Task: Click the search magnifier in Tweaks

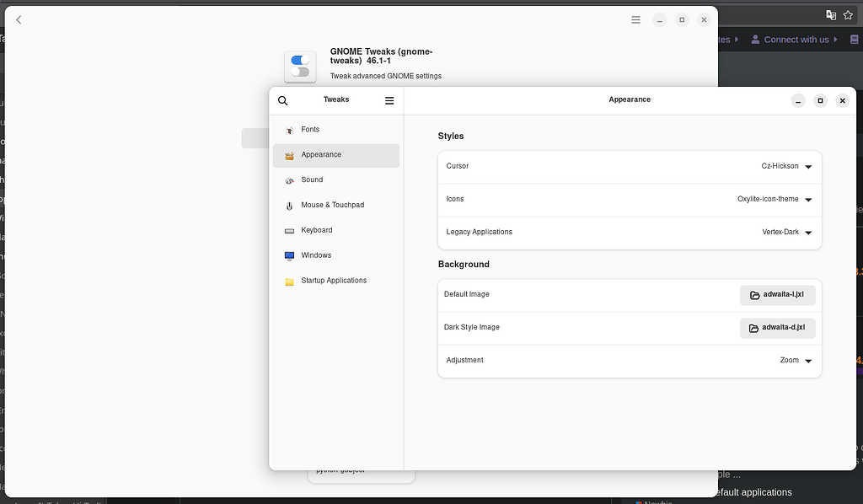Action: (282, 99)
